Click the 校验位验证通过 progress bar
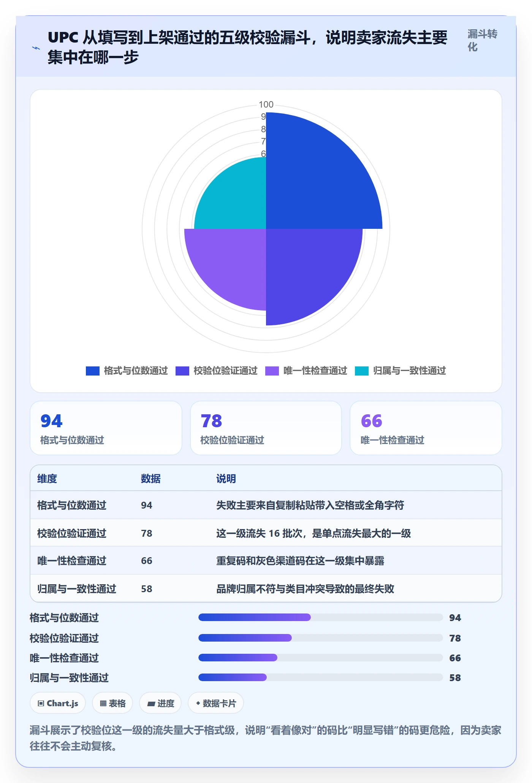This screenshot has height=783, width=532. pos(321,638)
